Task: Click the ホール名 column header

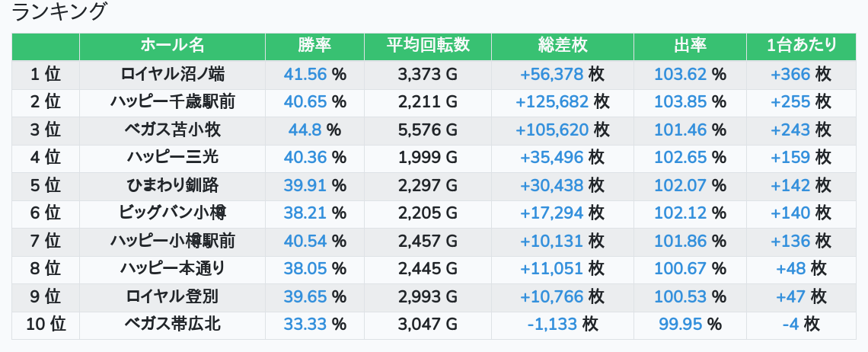Action: (172, 46)
